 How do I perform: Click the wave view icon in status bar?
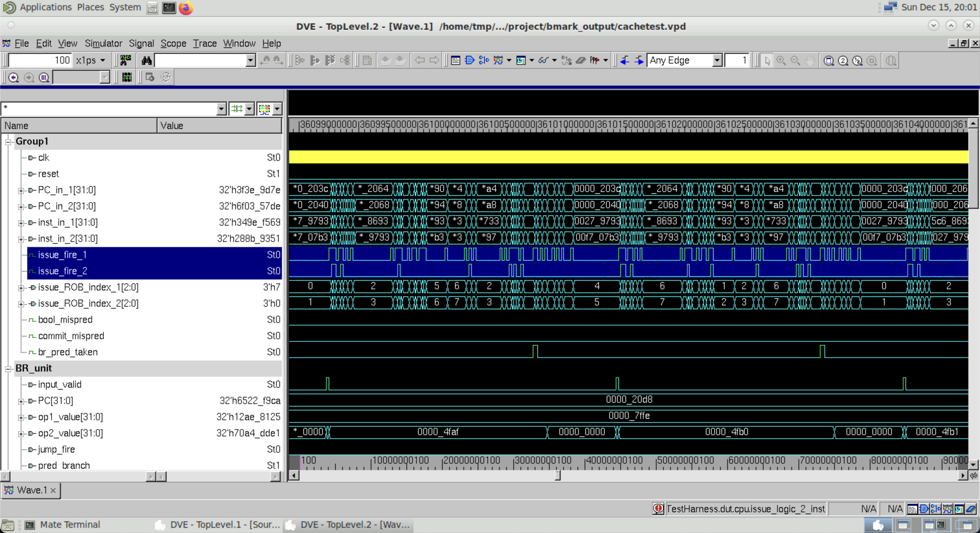coord(947,509)
